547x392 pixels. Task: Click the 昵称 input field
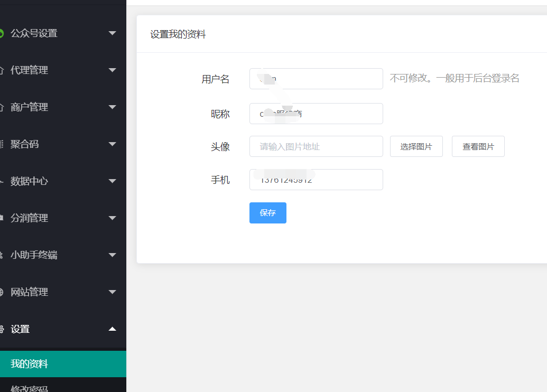(316, 114)
